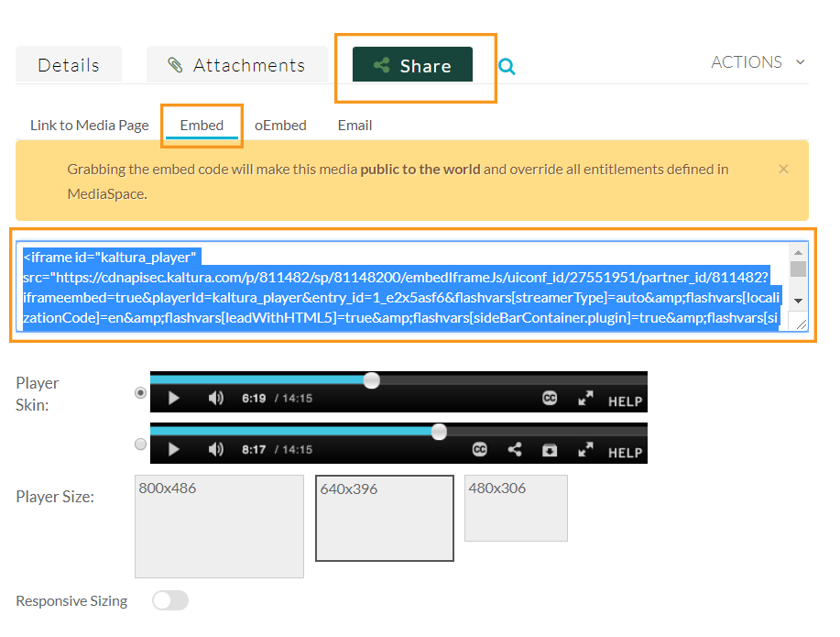Switch to the Email tab
Viewport: 840px width, 637px height.
point(355,126)
